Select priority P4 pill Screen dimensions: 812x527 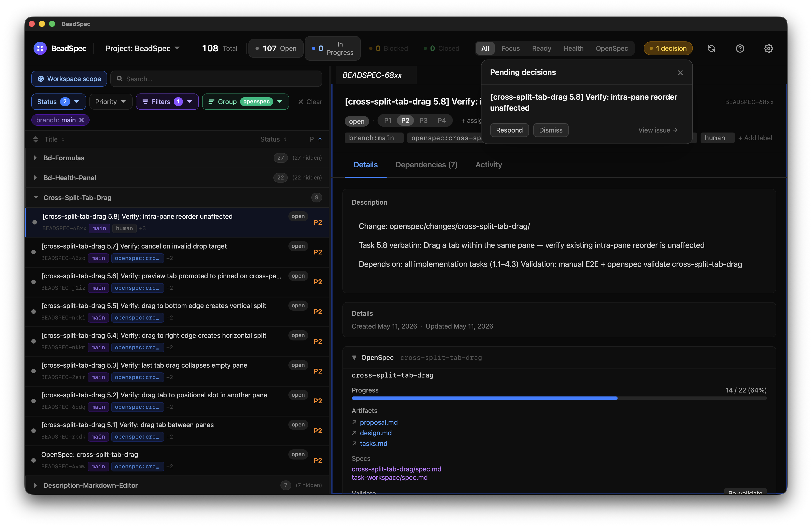pyautogui.click(x=442, y=120)
